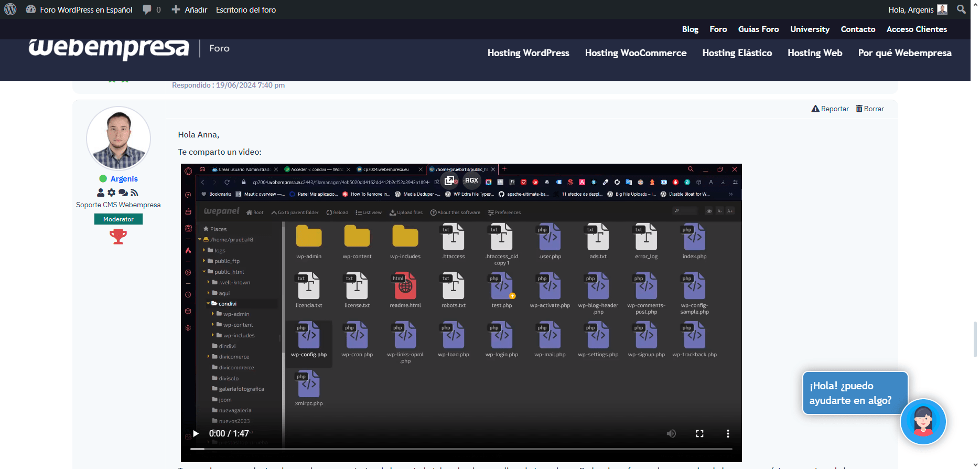Click the RSS feed icon under Argenis

point(134,193)
